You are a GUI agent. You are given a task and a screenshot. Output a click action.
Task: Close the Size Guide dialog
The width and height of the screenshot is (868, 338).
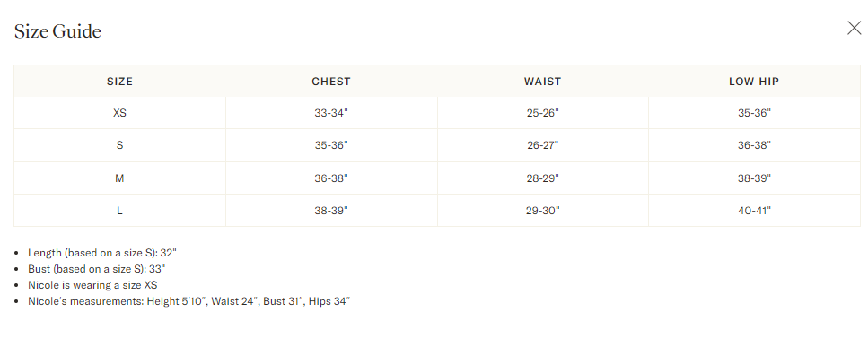click(855, 28)
